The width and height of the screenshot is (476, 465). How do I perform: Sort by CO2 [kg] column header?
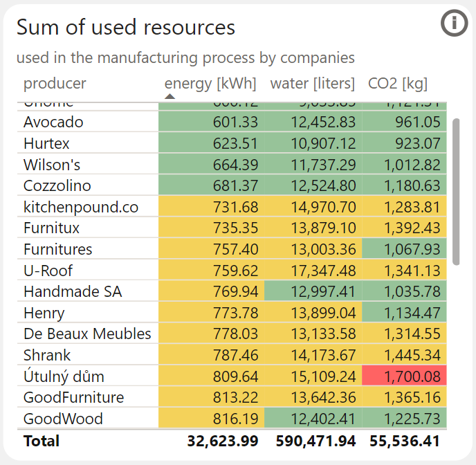pos(398,84)
